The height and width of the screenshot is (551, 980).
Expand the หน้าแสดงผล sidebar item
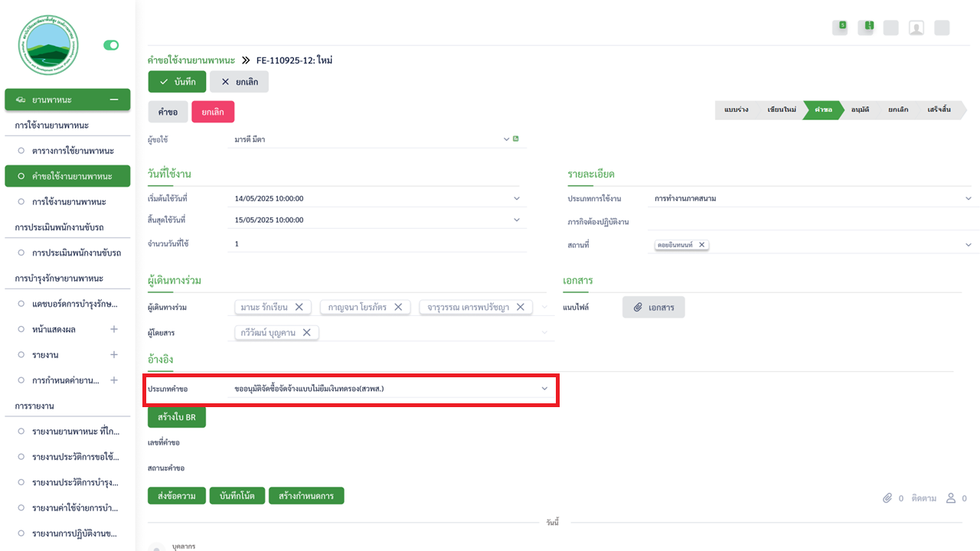click(x=114, y=329)
